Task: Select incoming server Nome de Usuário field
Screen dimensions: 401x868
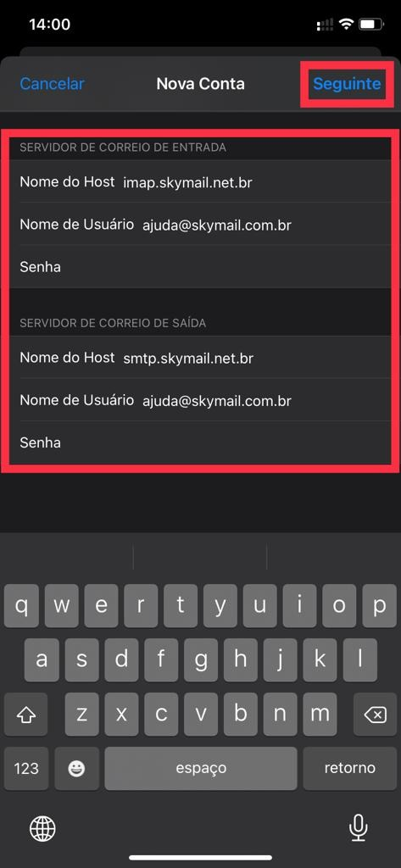Action: click(x=200, y=224)
